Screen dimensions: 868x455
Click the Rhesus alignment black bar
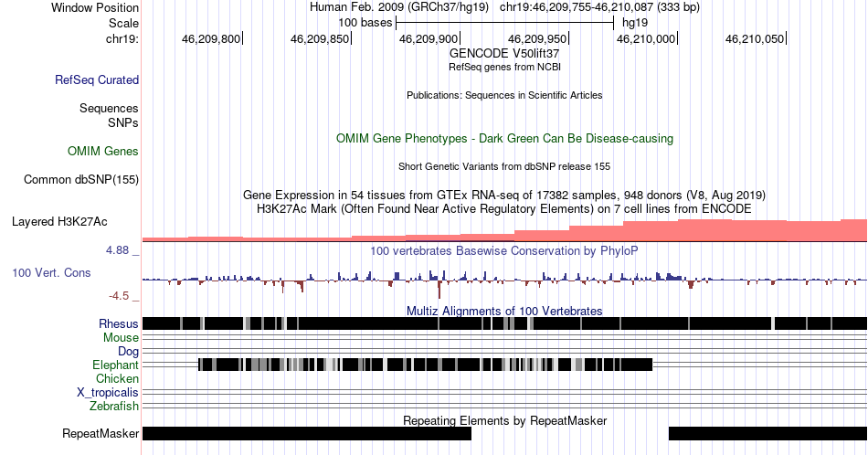click(504, 323)
